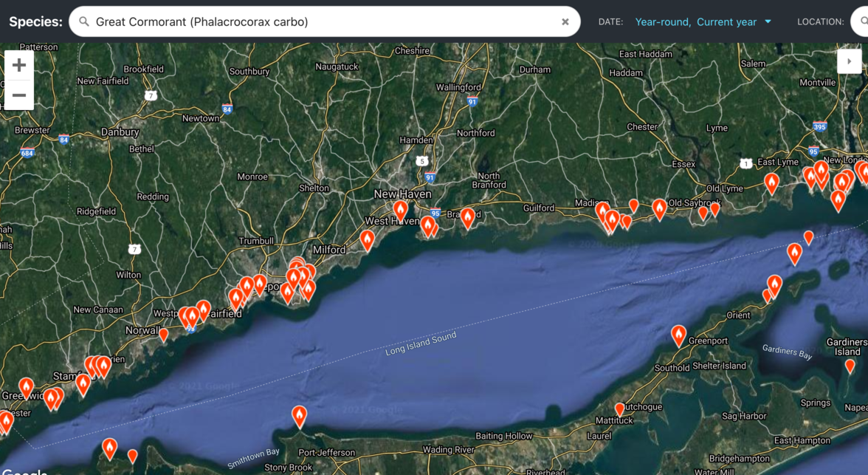Open the small marker below Norwalk
Screen dimensions: 868x475
(164, 334)
